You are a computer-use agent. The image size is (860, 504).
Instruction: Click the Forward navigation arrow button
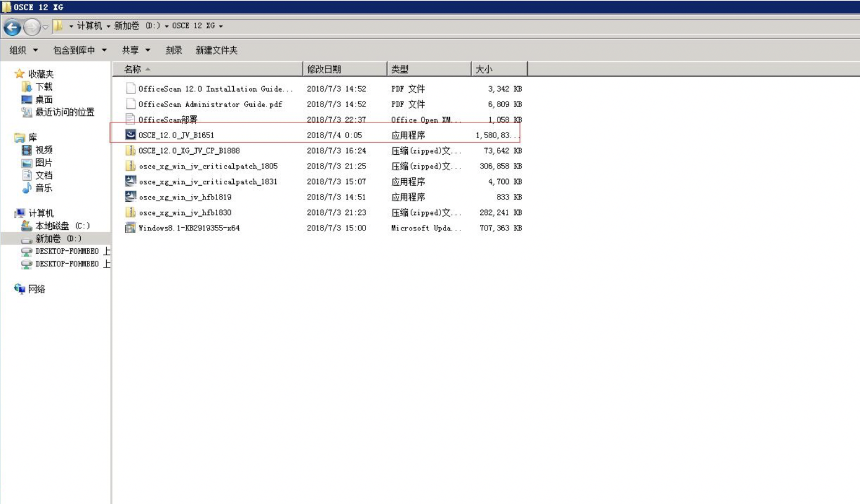tap(32, 27)
